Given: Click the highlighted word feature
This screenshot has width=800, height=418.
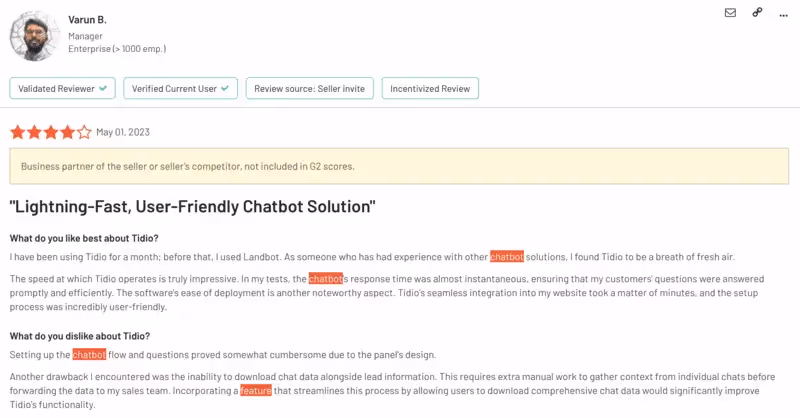Looking at the screenshot, I should (x=256, y=390).
